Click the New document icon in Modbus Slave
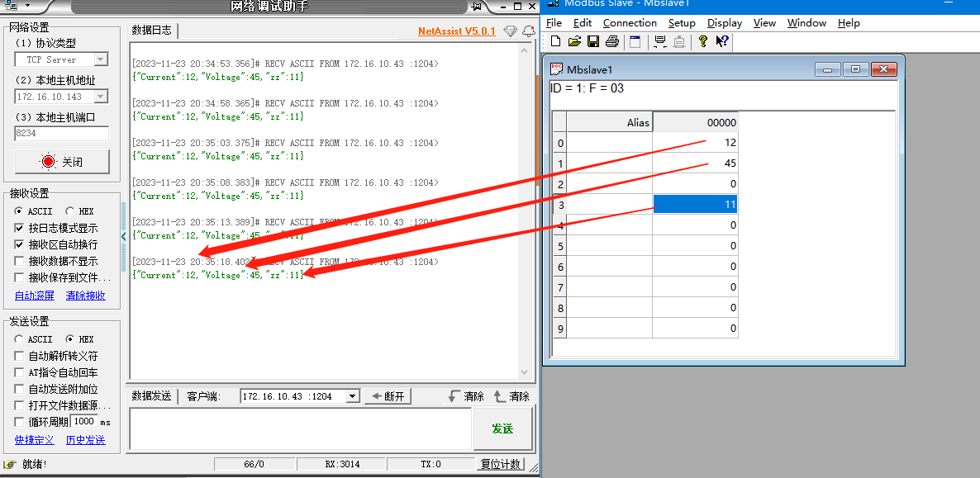 tap(555, 41)
